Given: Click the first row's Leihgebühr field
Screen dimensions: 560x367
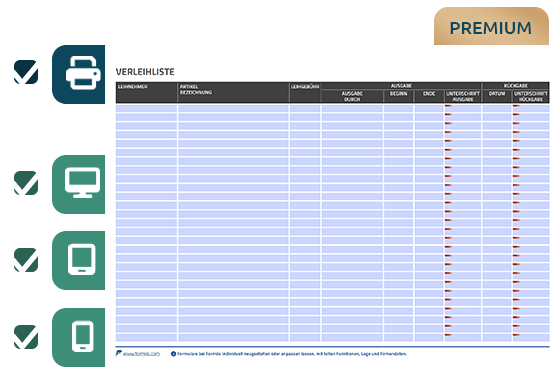Looking at the screenshot, I should 305,108.
